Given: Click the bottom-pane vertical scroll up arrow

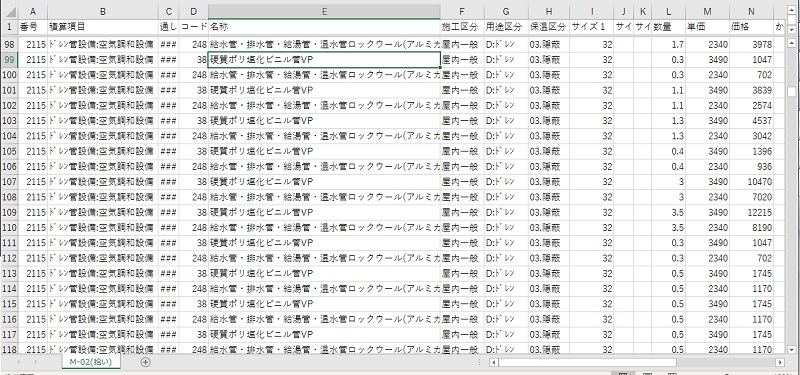Looking at the screenshot, I should [x=792, y=43].
